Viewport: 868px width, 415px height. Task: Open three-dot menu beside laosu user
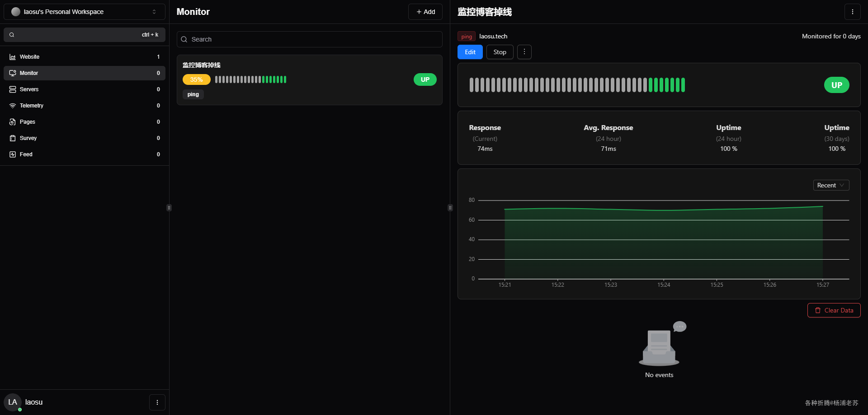(157, 402)
